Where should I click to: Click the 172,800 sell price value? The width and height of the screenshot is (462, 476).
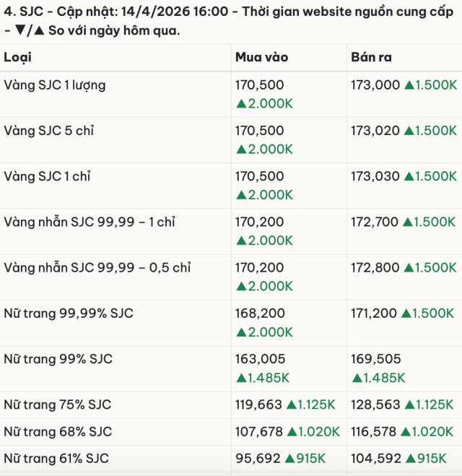click(x=375, y=268)
